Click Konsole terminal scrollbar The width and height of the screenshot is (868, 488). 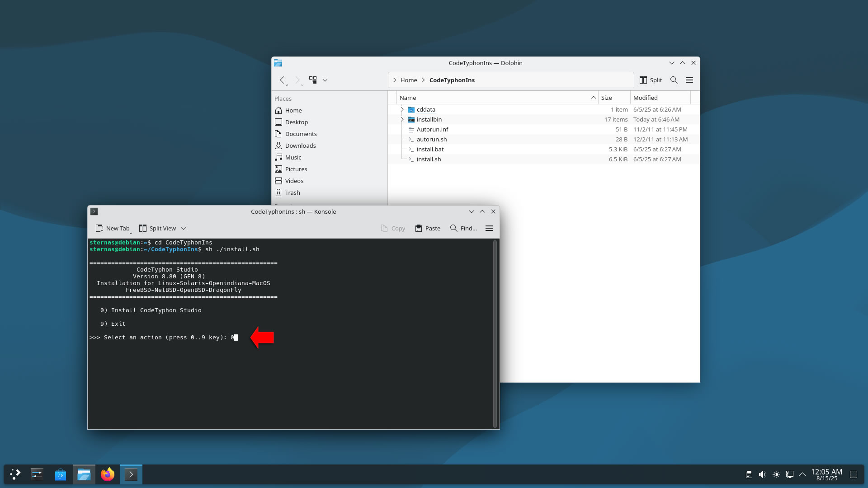pyautogui.click(x=495, y=333)
